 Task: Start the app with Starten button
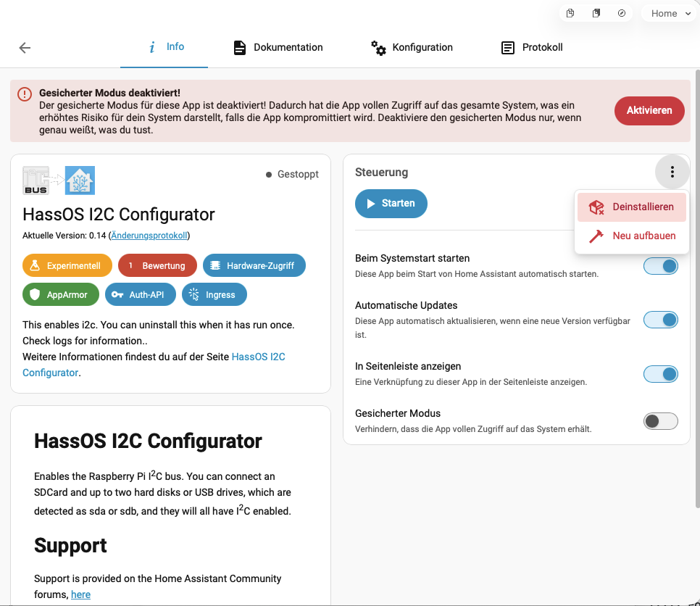391,204
